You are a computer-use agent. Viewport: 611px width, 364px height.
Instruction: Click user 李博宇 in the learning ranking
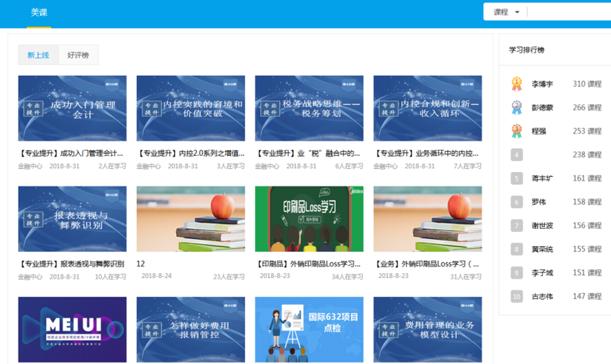pos(542,84)
